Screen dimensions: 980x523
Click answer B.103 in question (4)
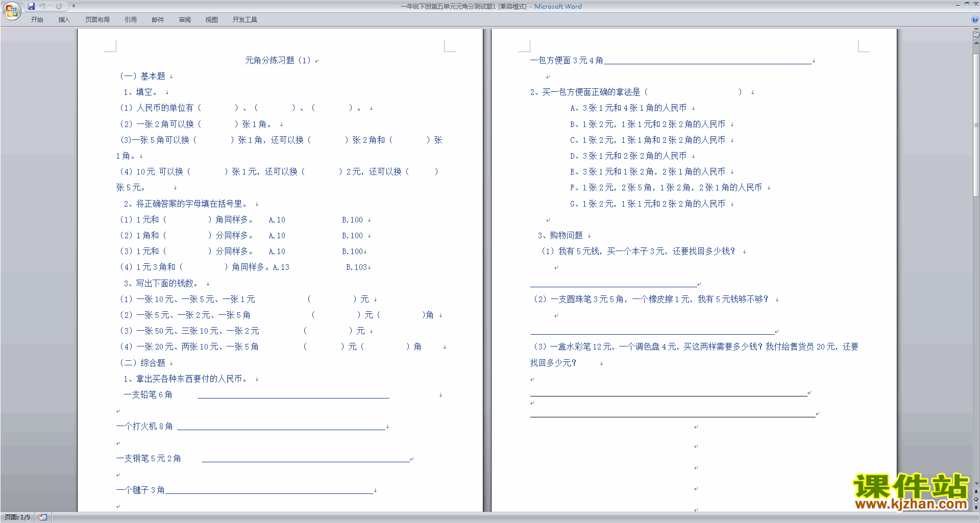tap(356, 267)
